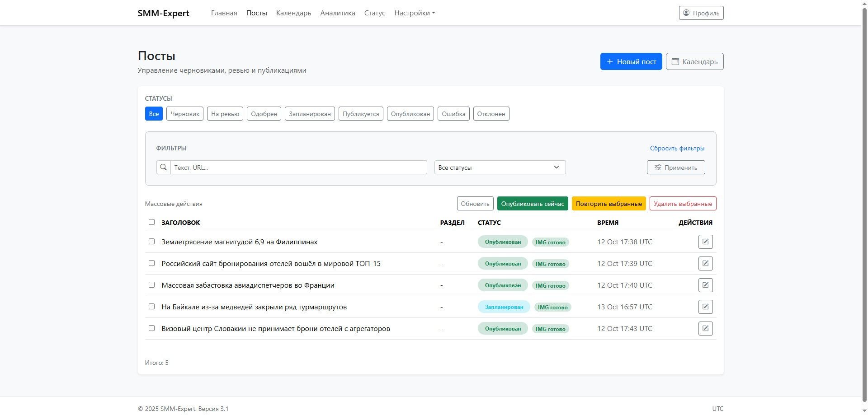
Task: Click the edit icon for the Baikal bears post
Action: tap(705, 307)
